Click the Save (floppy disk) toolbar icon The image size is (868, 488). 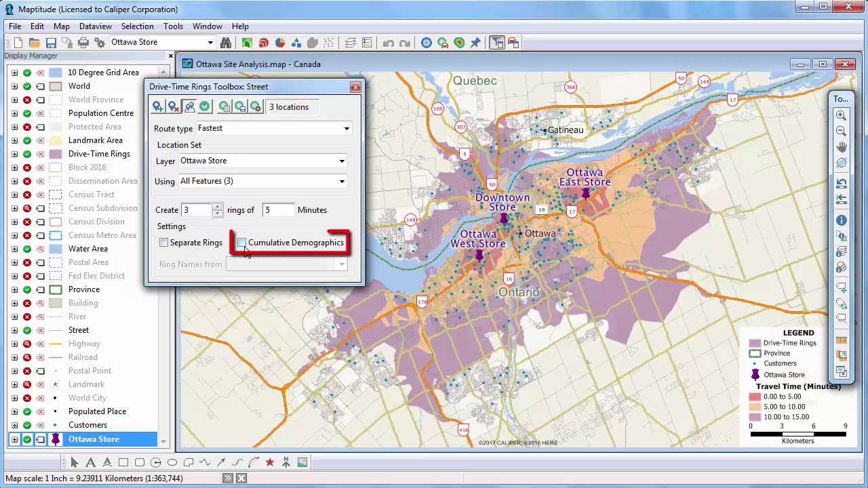pos(51,43)
